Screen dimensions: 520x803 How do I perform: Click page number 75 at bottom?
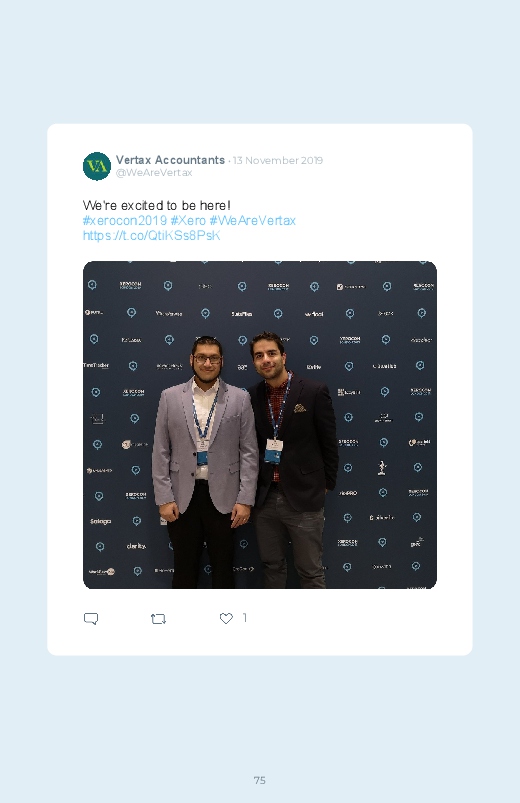click(x=260, y=780)
